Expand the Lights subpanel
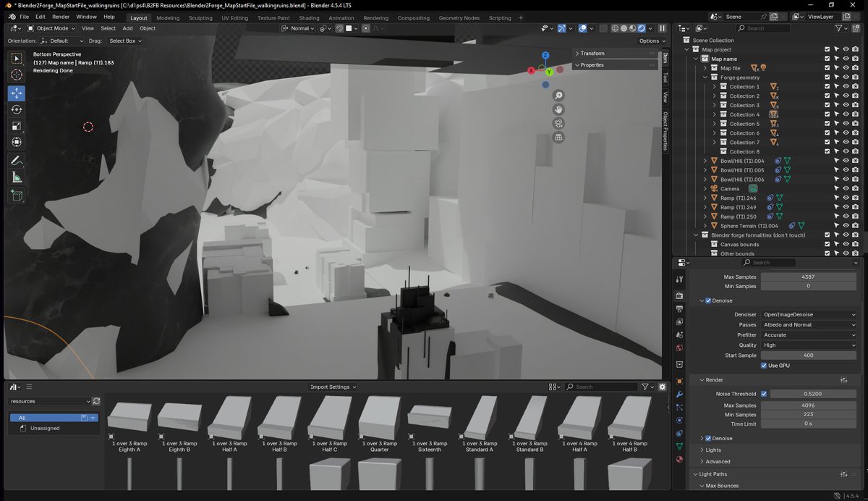 pyautogui.click(x=713, y=450)
